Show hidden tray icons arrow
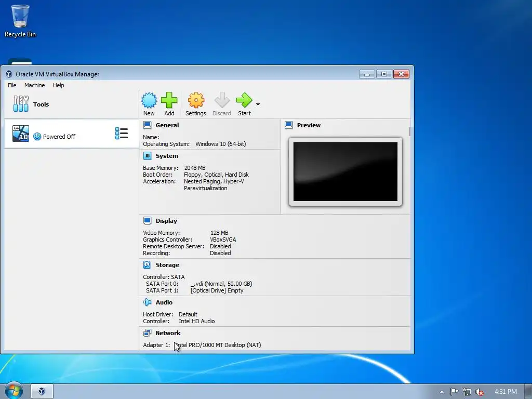 pos(442,392)
